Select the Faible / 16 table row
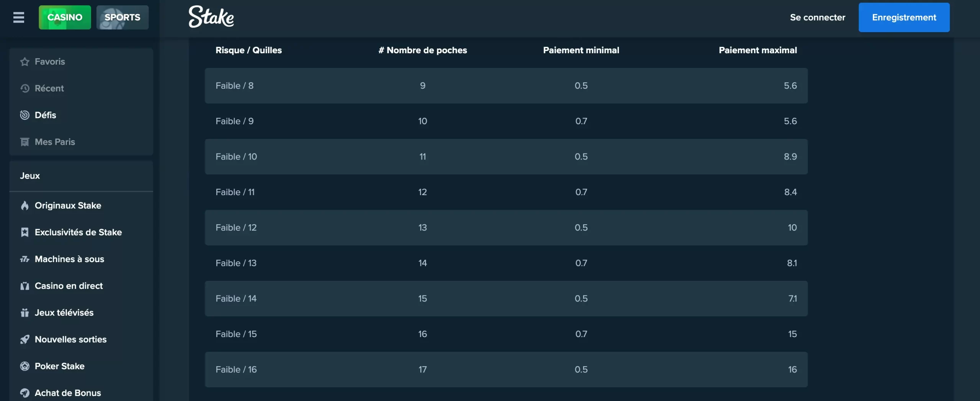The image size is (980, 401). tap(506, 370)
